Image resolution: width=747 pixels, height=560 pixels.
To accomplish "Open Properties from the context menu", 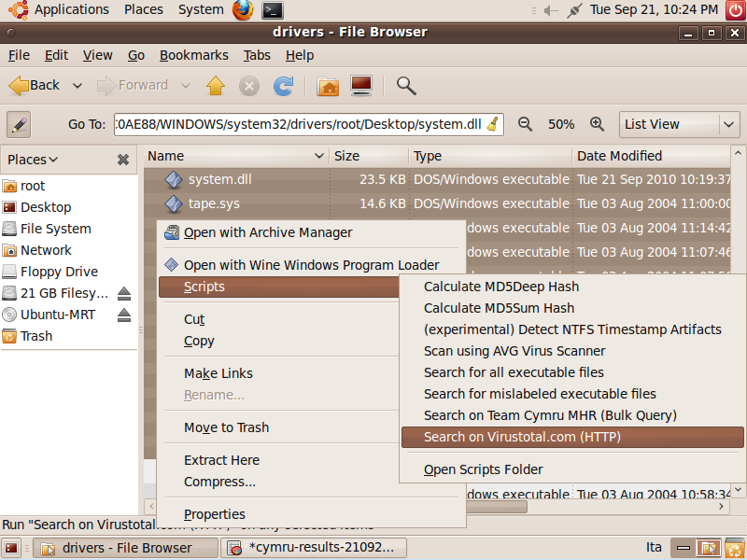I will (312, 514).
